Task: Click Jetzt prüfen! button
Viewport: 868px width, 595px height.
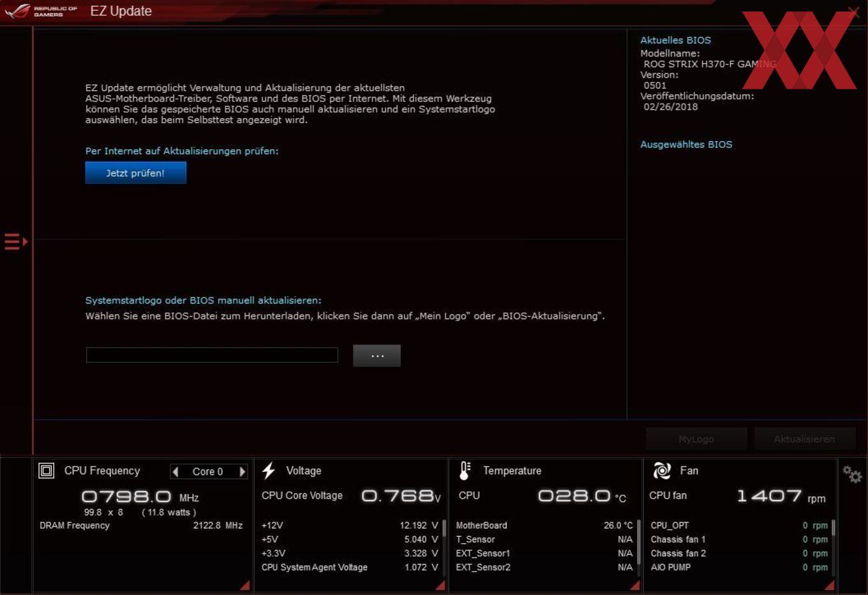Action: (x=136, y=173)
